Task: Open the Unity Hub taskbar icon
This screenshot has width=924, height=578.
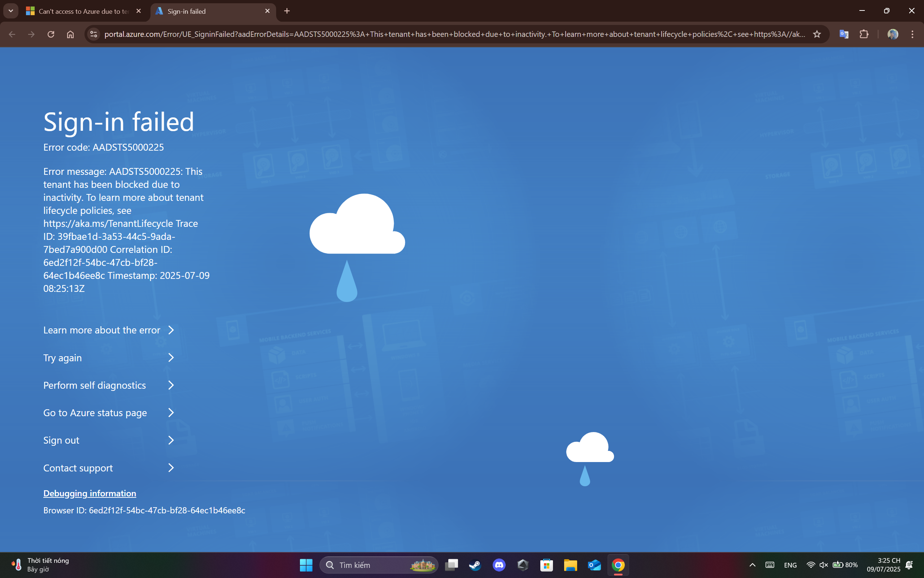Action: tap(523, 565)
